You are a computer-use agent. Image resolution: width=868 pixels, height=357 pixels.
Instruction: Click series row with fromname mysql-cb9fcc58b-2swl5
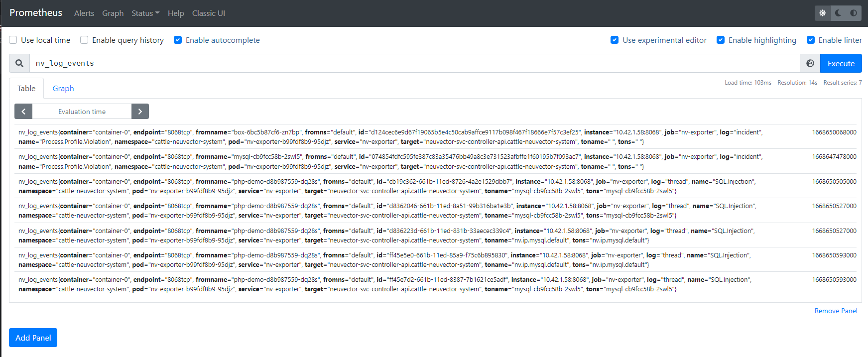(435, 161)
